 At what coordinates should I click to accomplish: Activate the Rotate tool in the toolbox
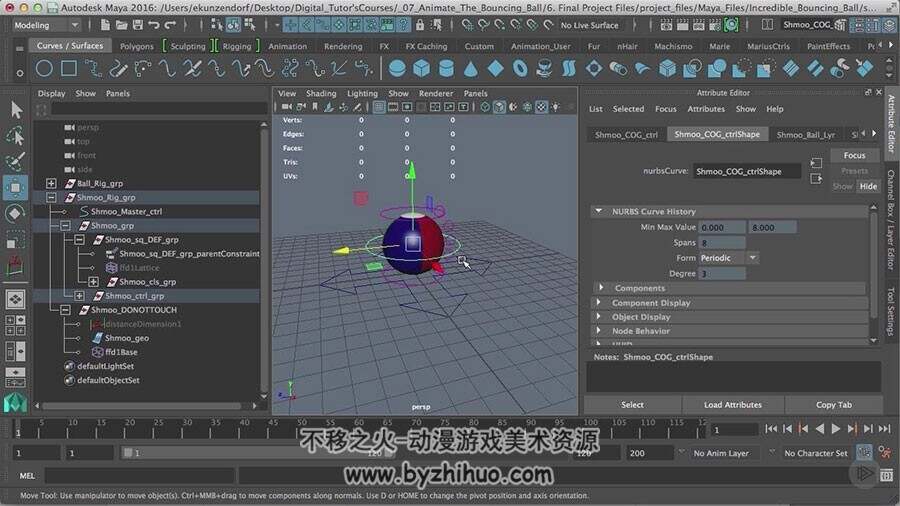[x=15, y=213]
